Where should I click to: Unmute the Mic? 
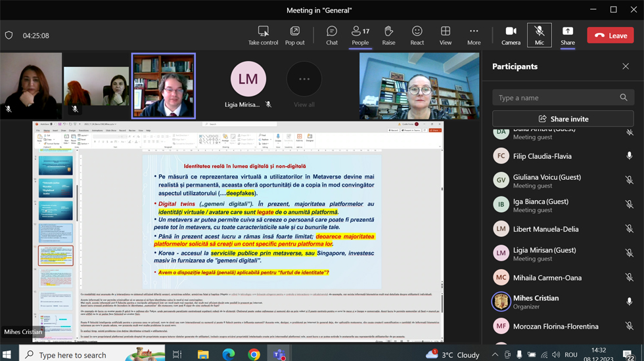tap(539, 35)
